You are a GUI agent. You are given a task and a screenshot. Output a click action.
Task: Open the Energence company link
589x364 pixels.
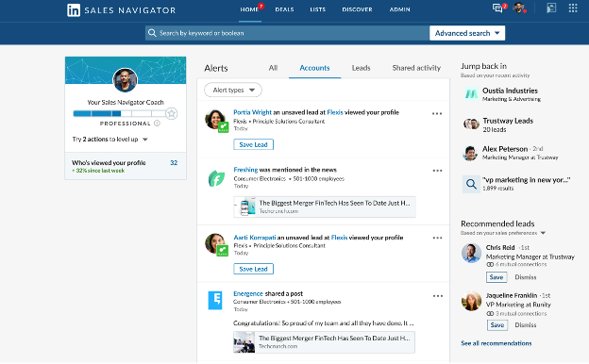[248, 293]
